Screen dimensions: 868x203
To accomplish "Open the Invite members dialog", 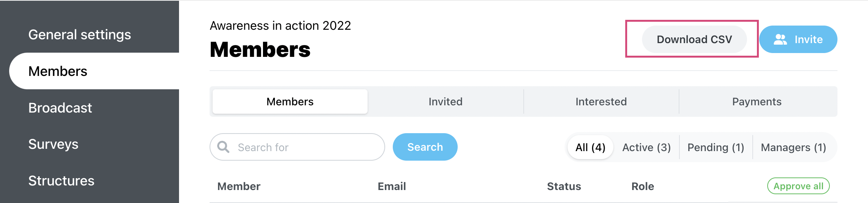I will (x=798, y=39).
